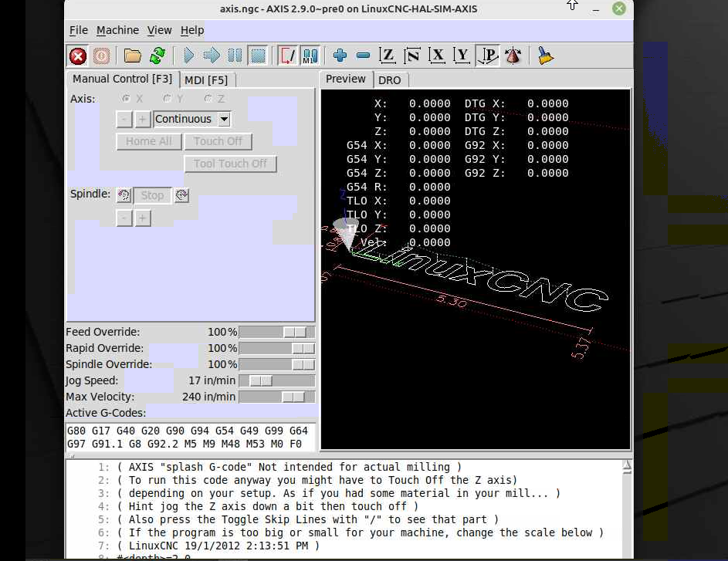Screen dimensions: 728x561
Task: Start spindle counterclockwise
Action: 124,195
